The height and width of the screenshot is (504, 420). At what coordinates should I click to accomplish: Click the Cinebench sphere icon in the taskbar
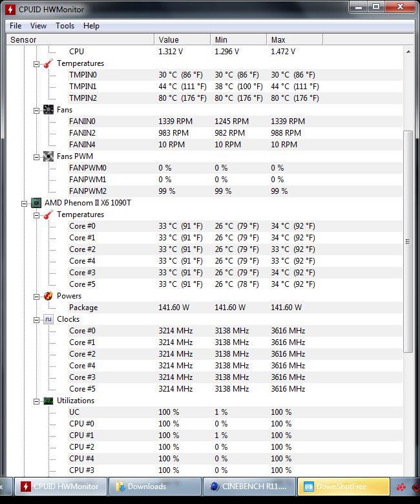click(215, 487)
